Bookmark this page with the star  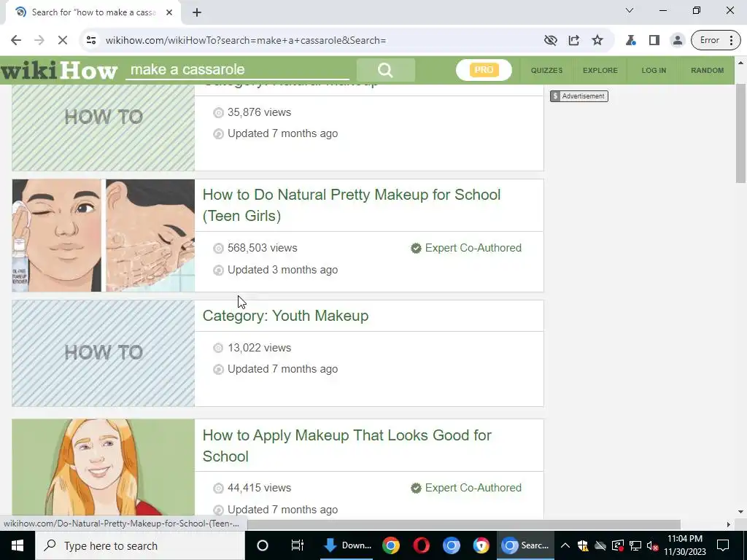tap(597, 41)
